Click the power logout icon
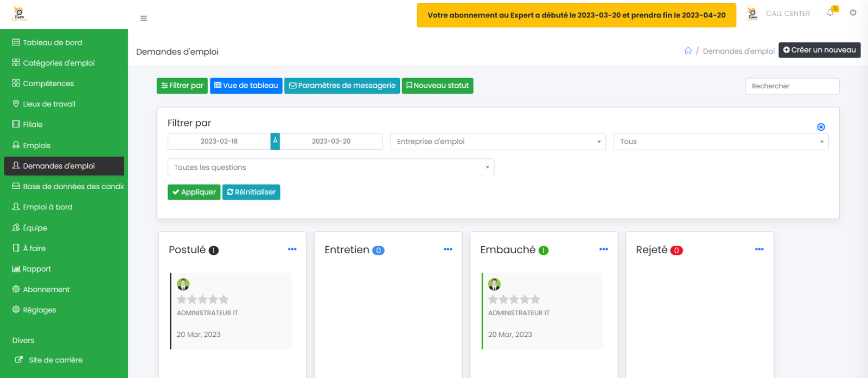Screen dimensions: 868x378 click(853, 12)
